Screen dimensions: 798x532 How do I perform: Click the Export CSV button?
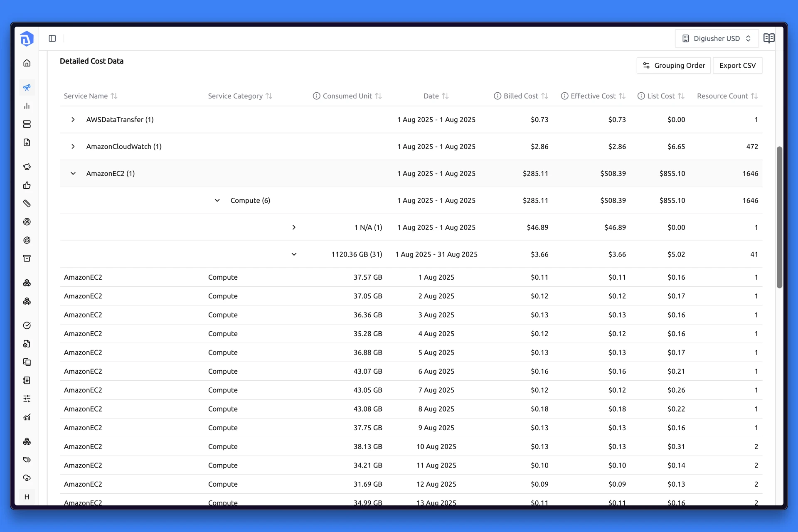point(737,66)
